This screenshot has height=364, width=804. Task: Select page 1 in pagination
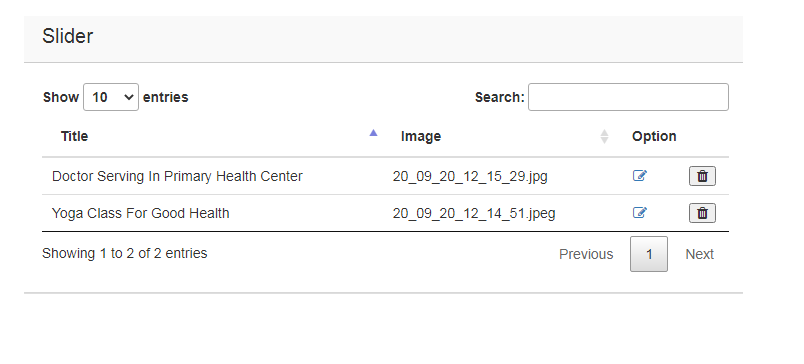pos(649,254)
